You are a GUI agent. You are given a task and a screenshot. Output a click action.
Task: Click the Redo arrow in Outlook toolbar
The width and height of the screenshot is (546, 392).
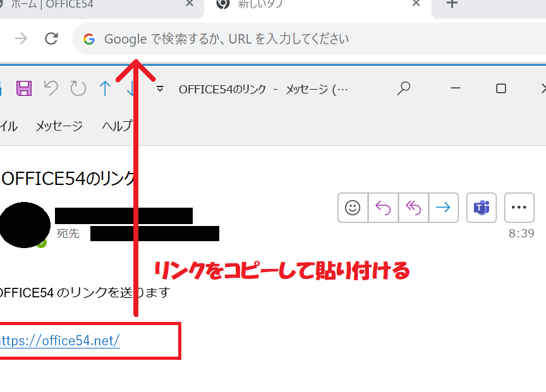point(78,89)
